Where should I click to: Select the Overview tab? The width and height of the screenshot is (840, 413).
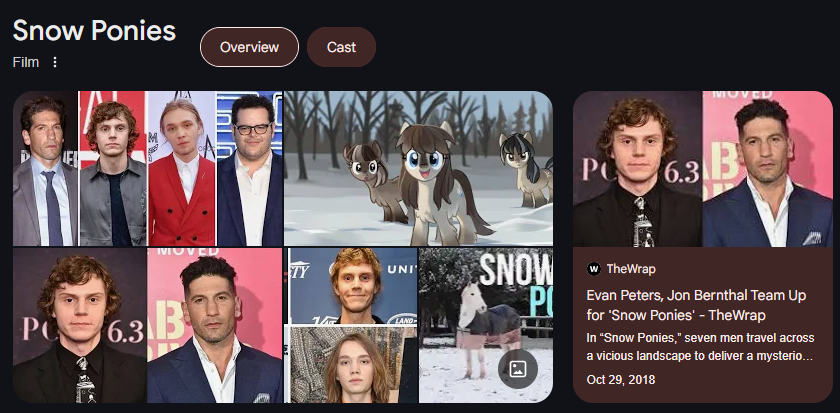(x=249, y=47)
